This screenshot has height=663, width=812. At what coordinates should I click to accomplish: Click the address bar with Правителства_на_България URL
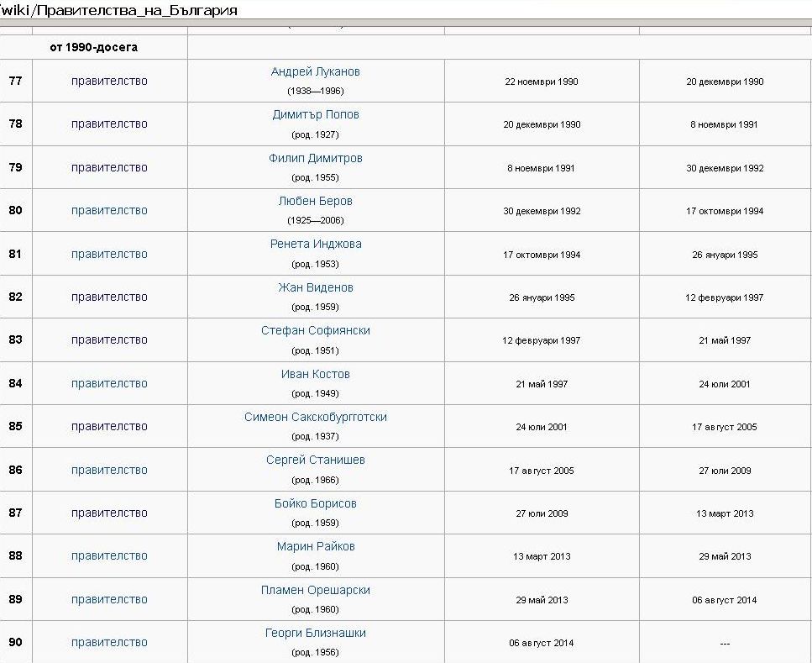pos(406,10)
